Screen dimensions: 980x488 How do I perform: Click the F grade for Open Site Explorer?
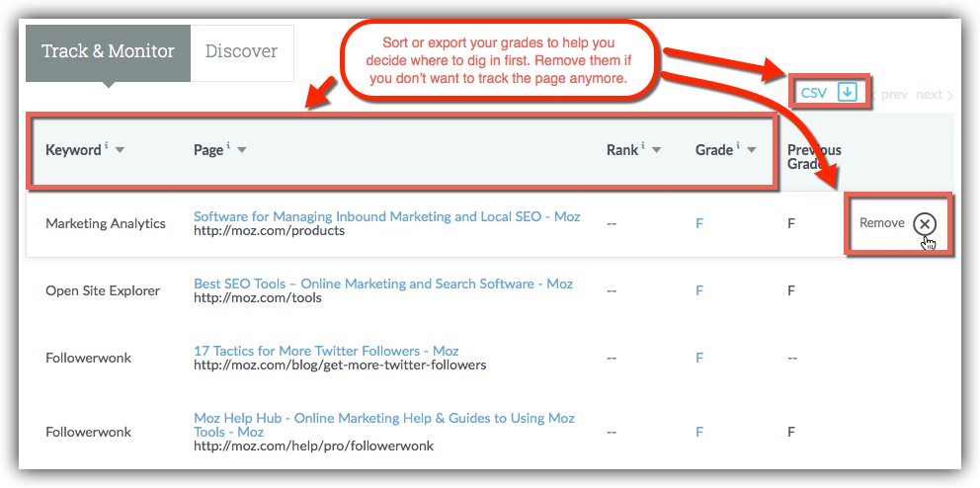(699, 290)
